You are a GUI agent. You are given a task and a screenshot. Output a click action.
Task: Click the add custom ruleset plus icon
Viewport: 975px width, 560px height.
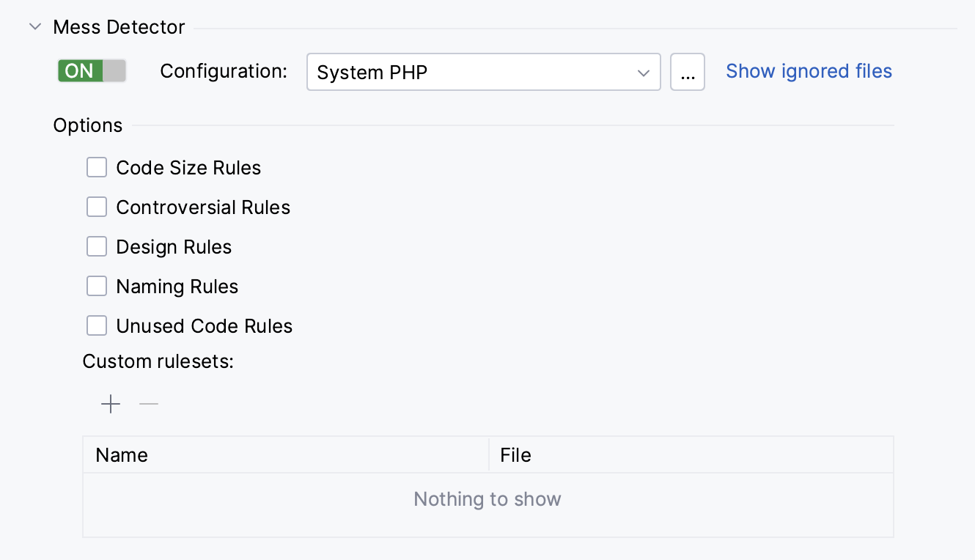(x=110, y=404)
